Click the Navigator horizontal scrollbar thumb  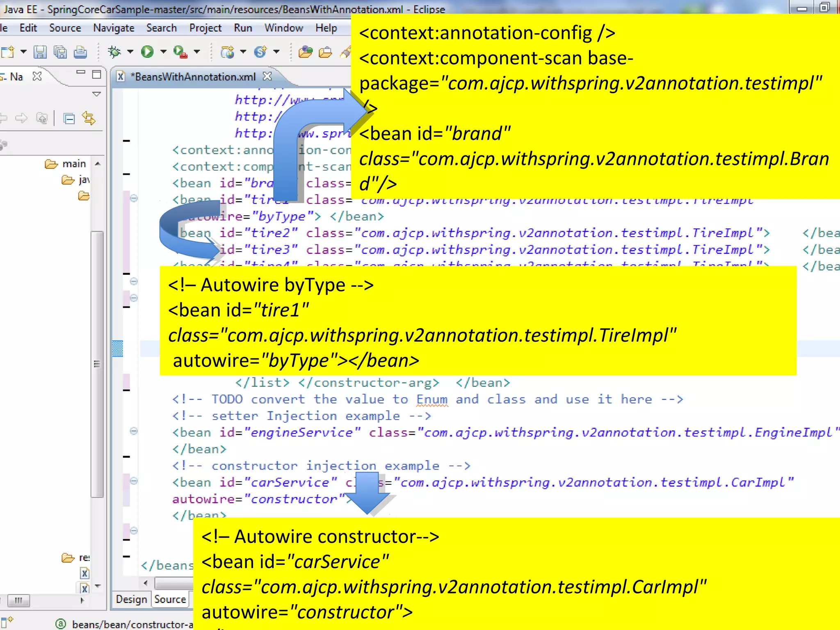coord(18,601)
